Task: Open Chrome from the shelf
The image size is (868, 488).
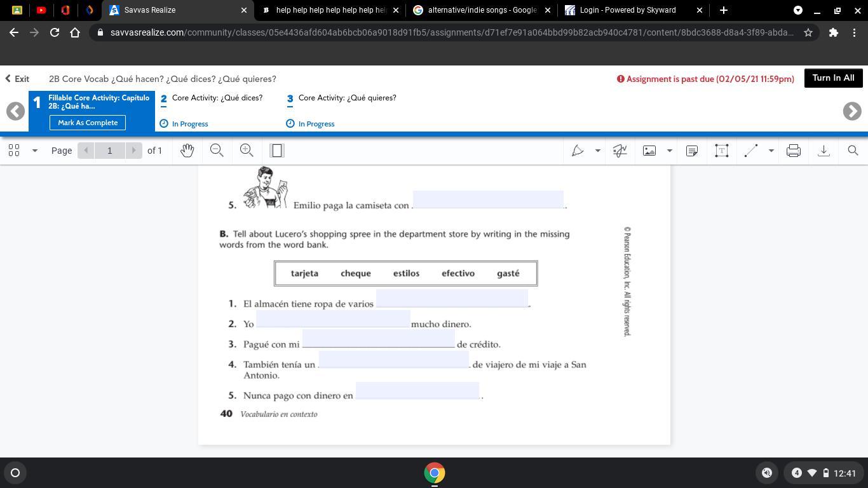Action: click(x=435, y=473)
